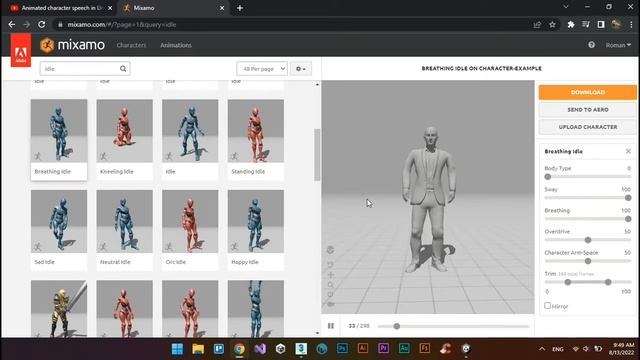
Task: Click the idle search input field
Action: [x=85, y=69]
